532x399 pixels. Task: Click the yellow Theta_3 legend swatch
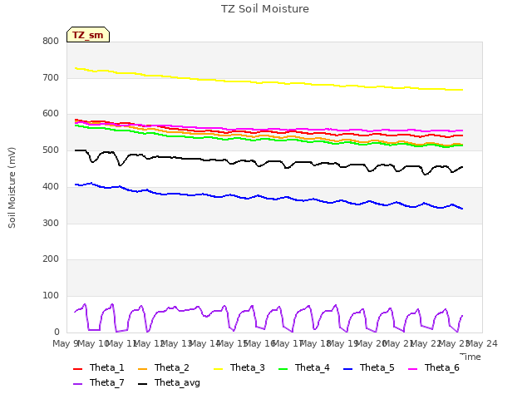pos(218,369)
